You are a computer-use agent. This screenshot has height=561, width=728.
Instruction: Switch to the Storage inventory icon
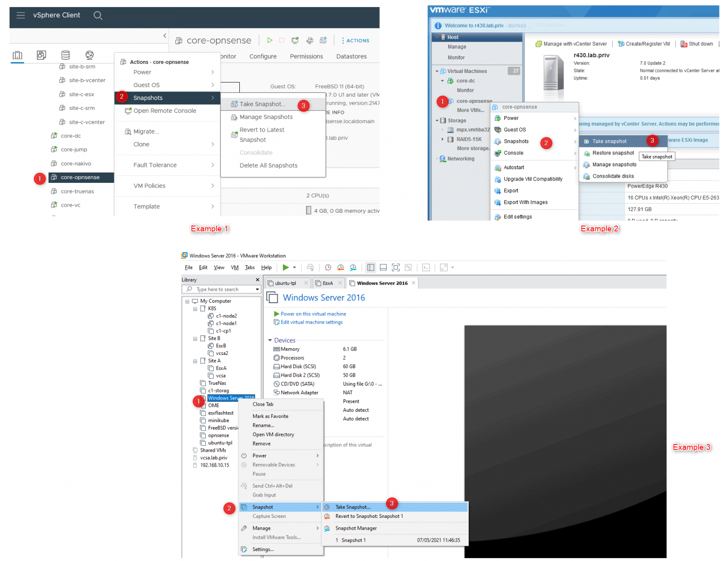pyautogui.click(x=65, y=55)
